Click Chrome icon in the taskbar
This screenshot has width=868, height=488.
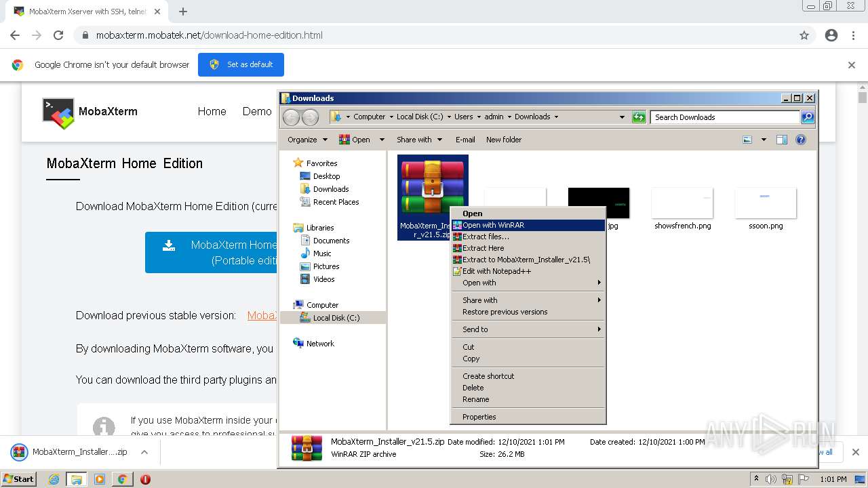coord(122,479)
